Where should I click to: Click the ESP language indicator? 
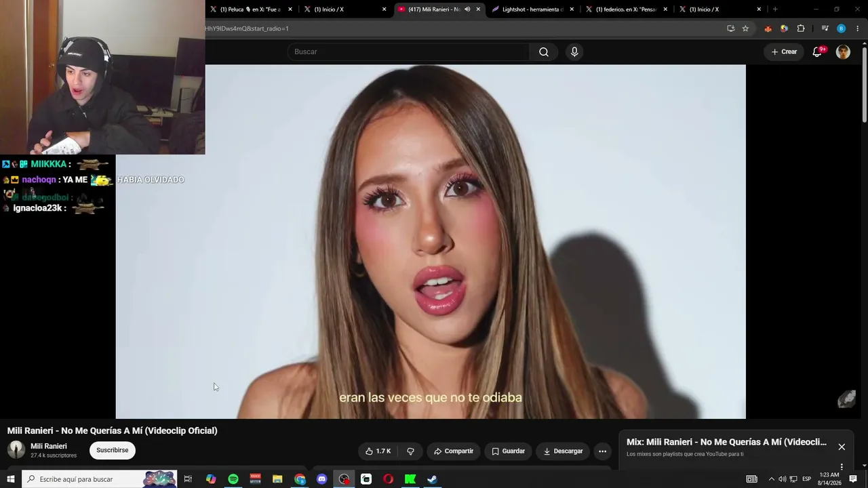[x=807, y=479]
